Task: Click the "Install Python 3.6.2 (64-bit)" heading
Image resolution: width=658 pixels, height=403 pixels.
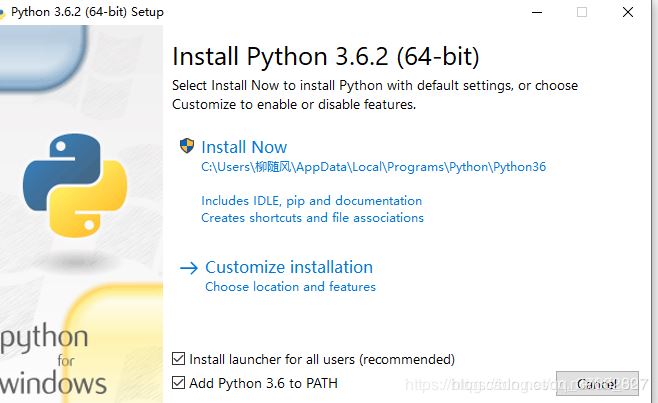Action: (326, 54)
